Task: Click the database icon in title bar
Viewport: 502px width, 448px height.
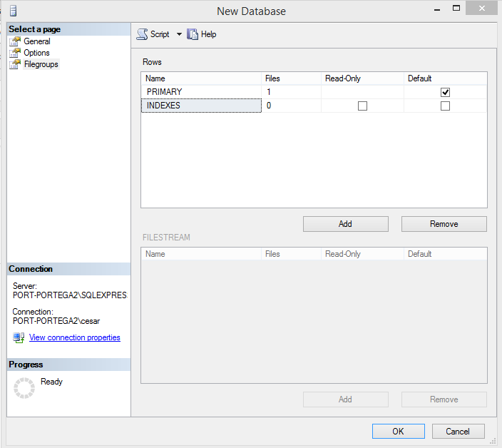Action: coord(12,11)
